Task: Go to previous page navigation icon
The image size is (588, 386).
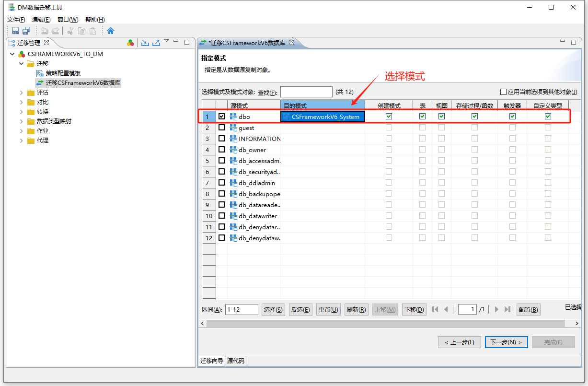Action: [x=446, y=309]
